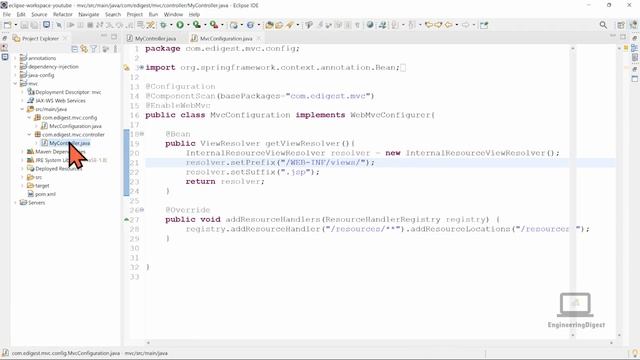Click the filter funnel icon in Project Explorer
Viewport: 640px width, 360px height.
(94, 49)
